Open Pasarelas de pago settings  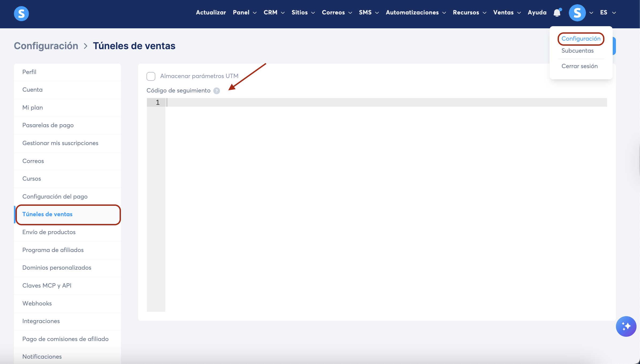pos(48,125)
